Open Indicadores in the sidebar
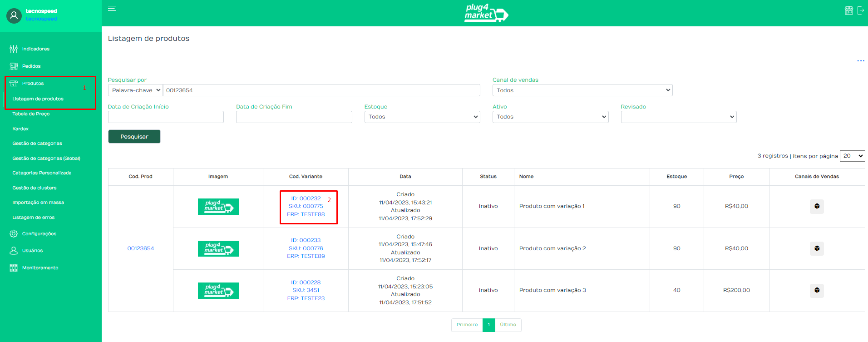Screen dimensions: 868x342 (35, 49)
